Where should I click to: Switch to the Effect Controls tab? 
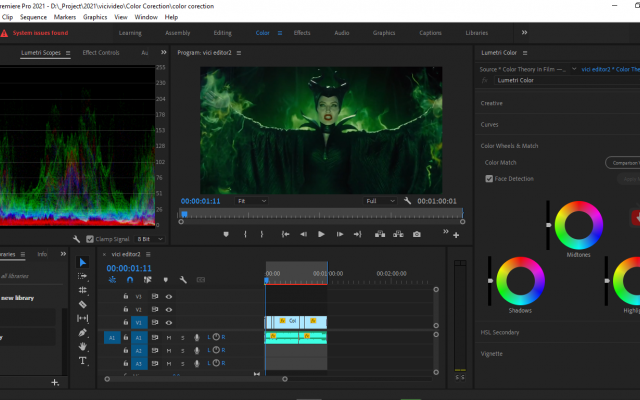[x=101, y=53]
